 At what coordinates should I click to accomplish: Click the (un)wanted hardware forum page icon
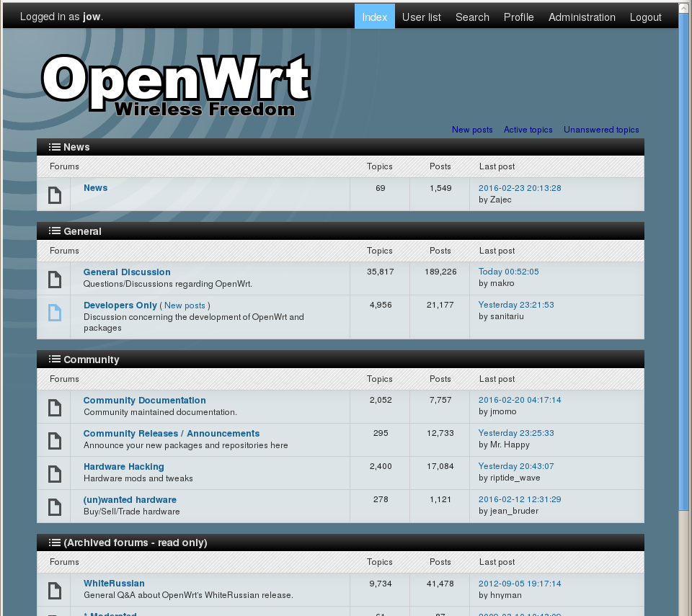coord(55,507)
